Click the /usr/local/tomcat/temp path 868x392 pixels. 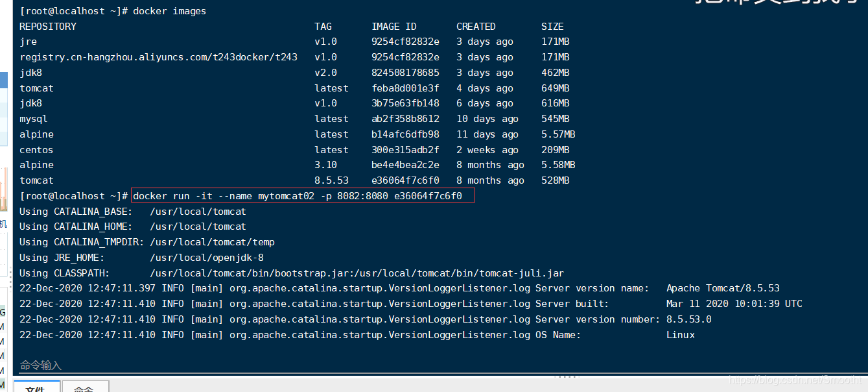point(212,242)
